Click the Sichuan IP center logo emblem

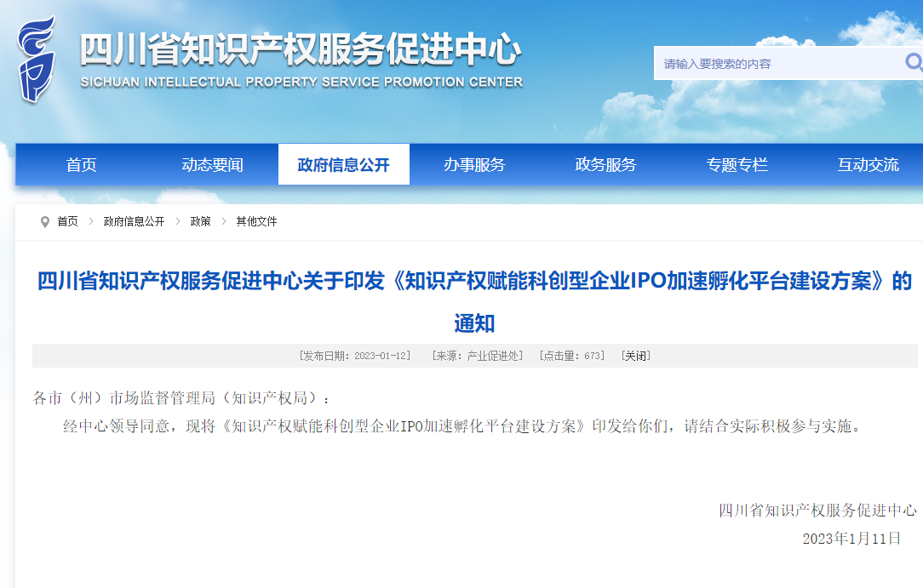click(36, 60)
